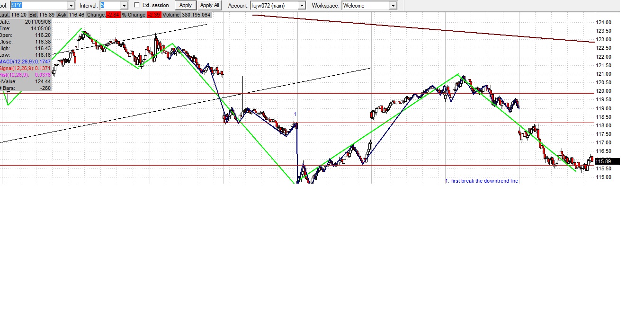Click the Date 2011/09/06 row

tap(26, 22)
